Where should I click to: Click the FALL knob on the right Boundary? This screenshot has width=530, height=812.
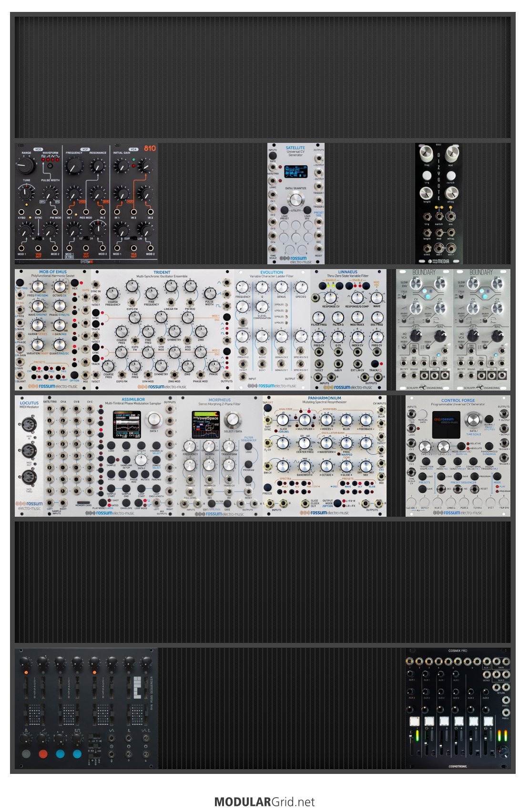(x=497, y=284)
